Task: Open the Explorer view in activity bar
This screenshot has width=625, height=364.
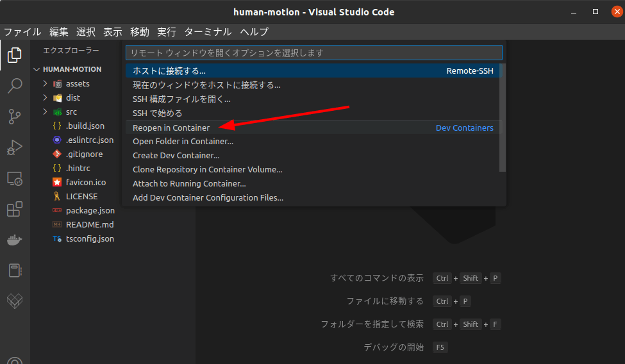Action: 15,55
